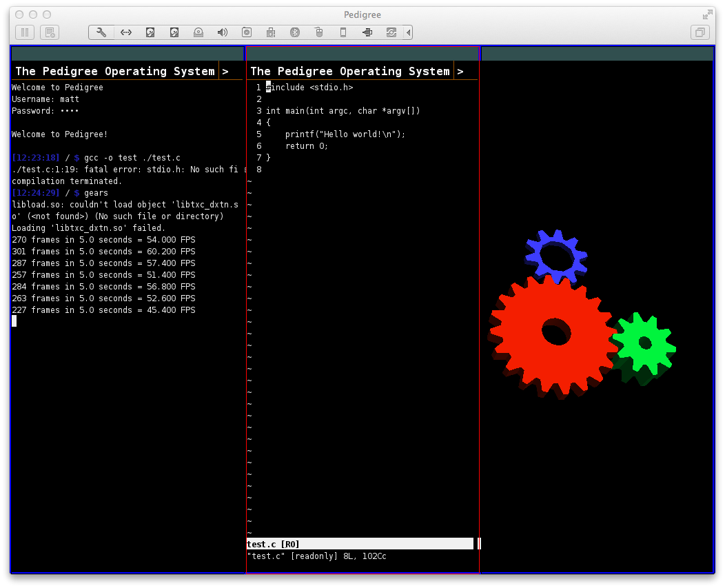725x588 pixels.
Task: Open virtual machine settings wrench
Action: click(x=101, y=32)
